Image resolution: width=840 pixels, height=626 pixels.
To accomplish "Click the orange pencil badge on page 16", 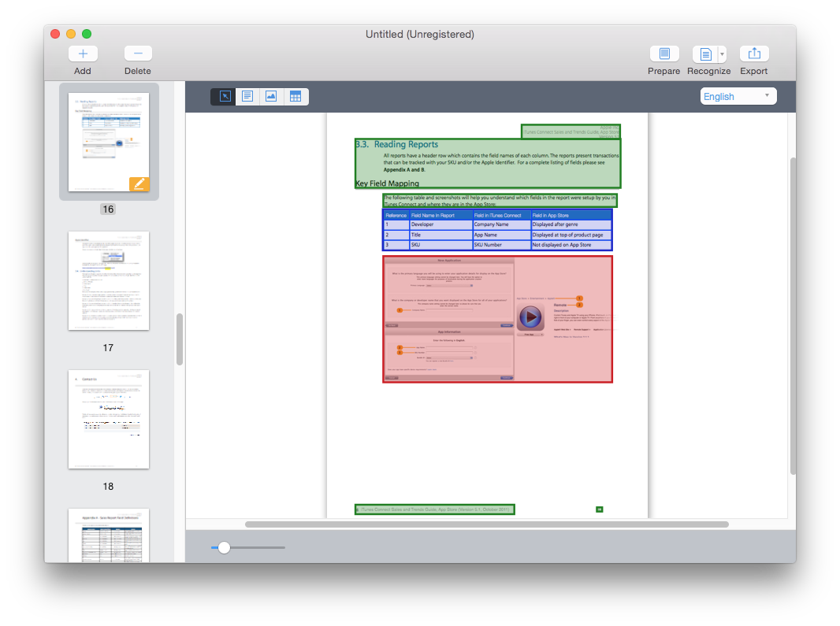I will click(139, 183).
